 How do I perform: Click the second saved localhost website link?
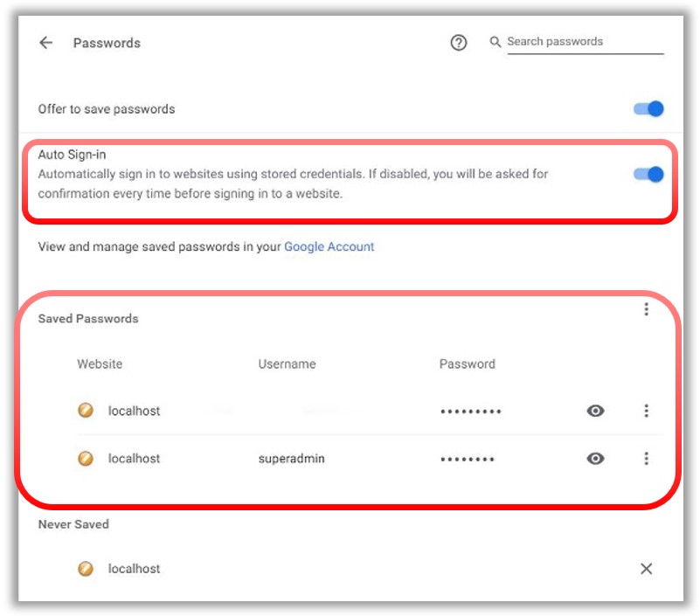134,459
